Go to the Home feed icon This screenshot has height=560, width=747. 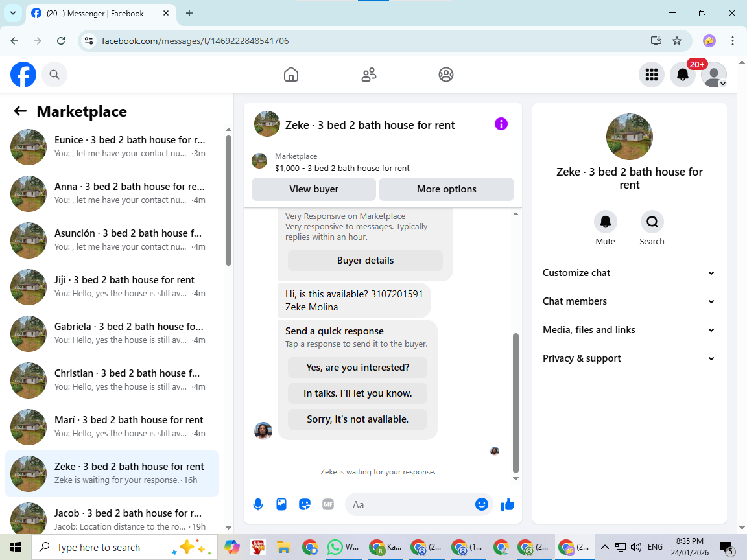[x=291, y=75]
